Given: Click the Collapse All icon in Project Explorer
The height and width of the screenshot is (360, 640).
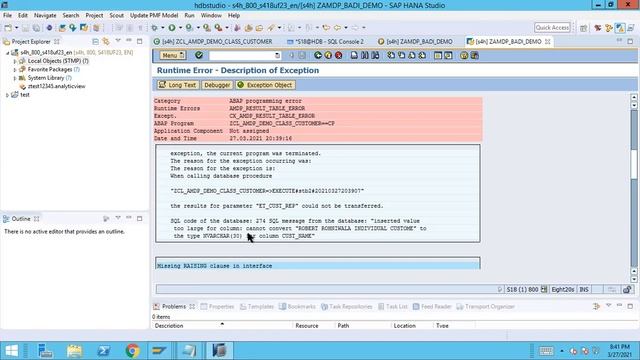Looking at the screenshot, I should tap(95, 42).
